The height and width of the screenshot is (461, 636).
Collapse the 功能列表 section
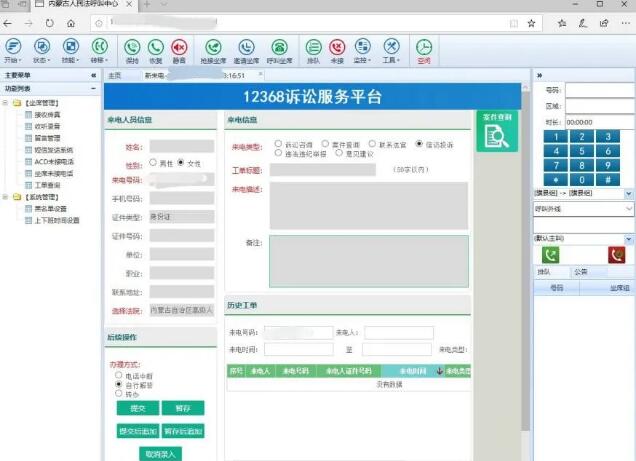tap(94, 88)
